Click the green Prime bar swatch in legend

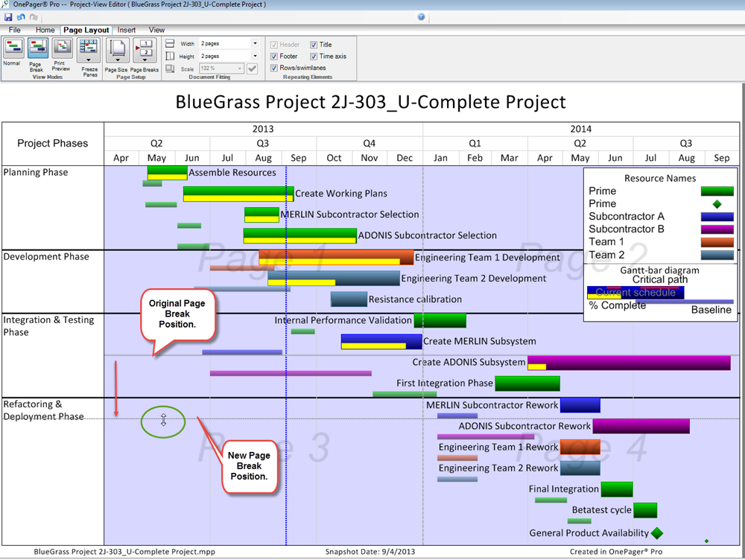point(717,191)
